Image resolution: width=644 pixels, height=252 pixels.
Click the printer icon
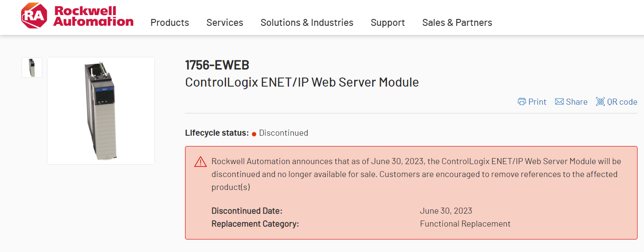(x=522, y=102)
